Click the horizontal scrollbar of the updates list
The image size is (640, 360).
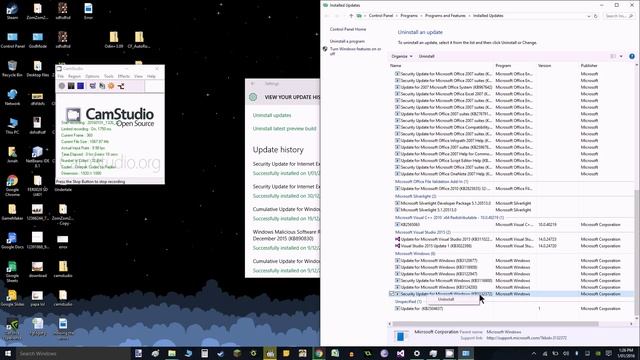(496, 324)
